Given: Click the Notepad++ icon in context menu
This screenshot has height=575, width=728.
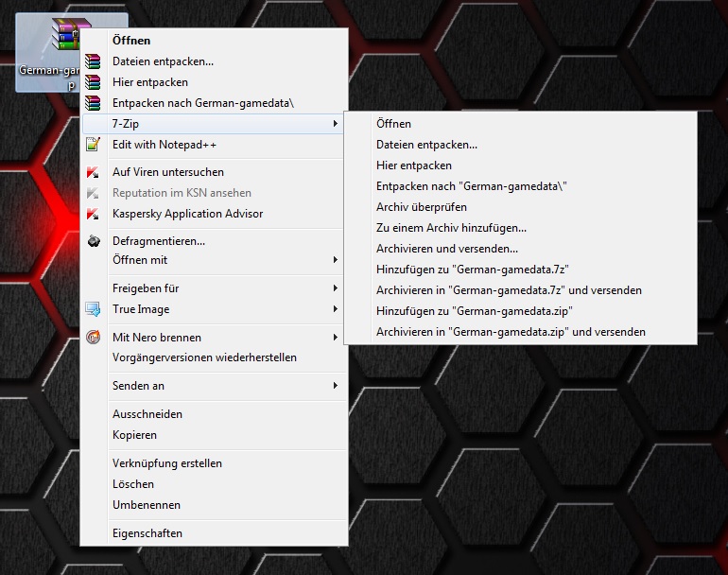Looking at the screenshot, I should tap(93, 145).
